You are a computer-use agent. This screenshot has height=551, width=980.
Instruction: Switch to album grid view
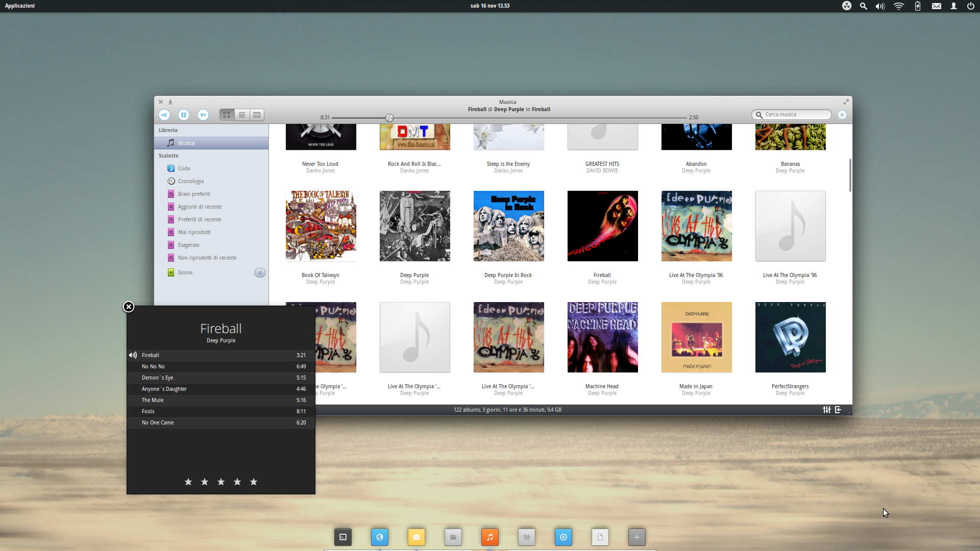coord(227,115)
